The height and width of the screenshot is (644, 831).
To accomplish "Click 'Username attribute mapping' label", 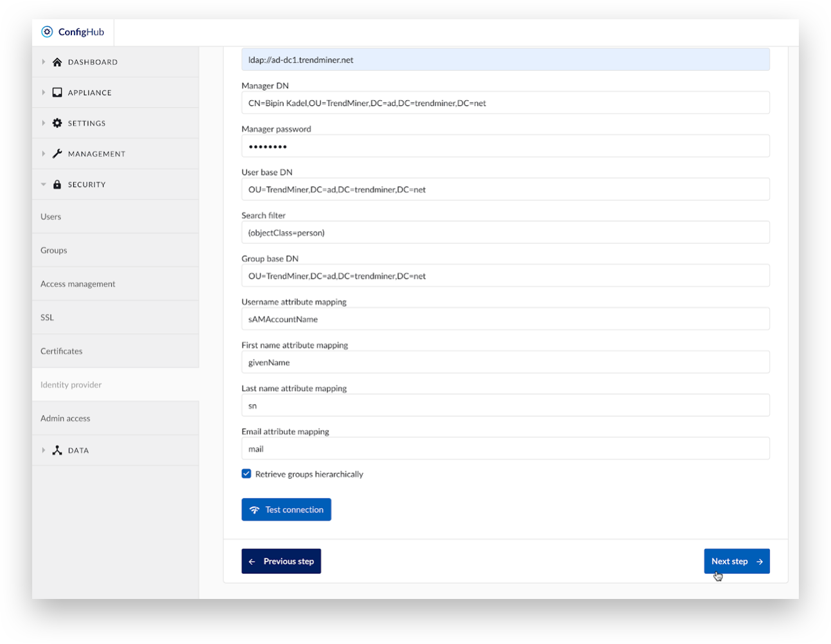I will click(294, 302).
